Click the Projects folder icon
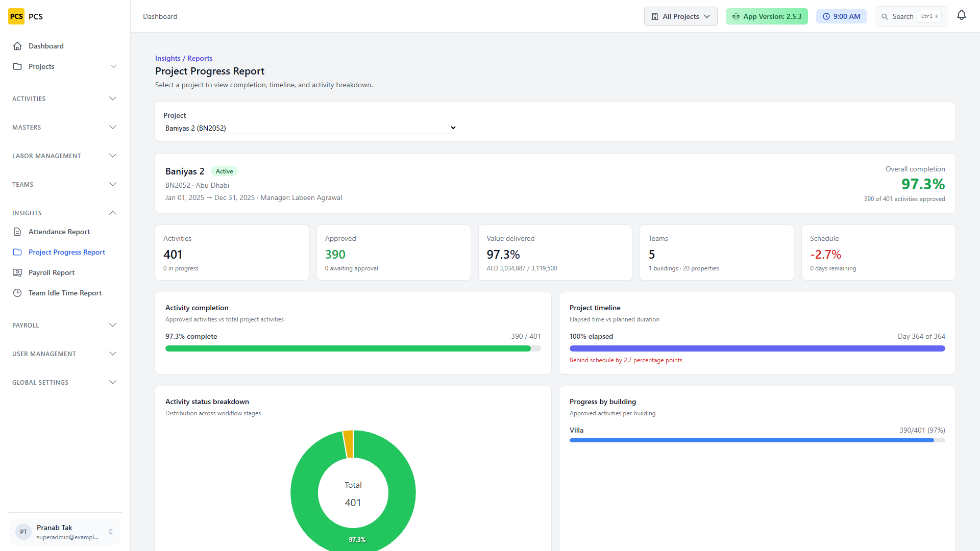The image size is (980, 551). 17,66
